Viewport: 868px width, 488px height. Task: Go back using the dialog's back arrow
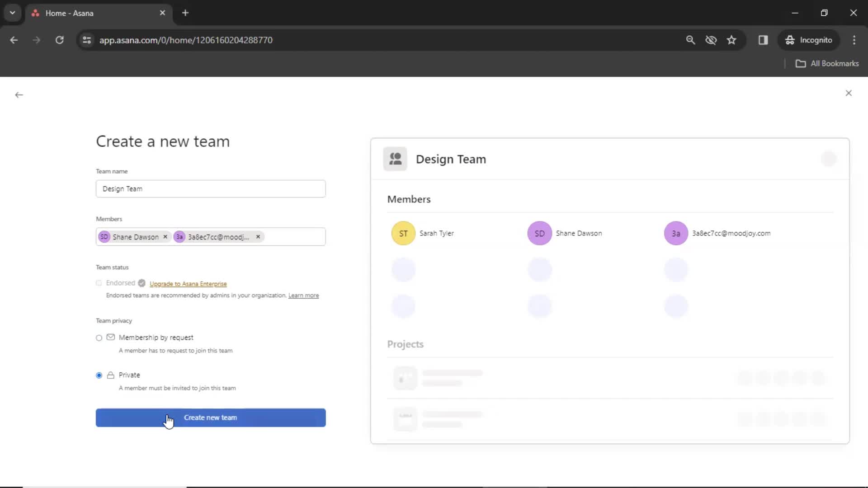coord(19,94)
